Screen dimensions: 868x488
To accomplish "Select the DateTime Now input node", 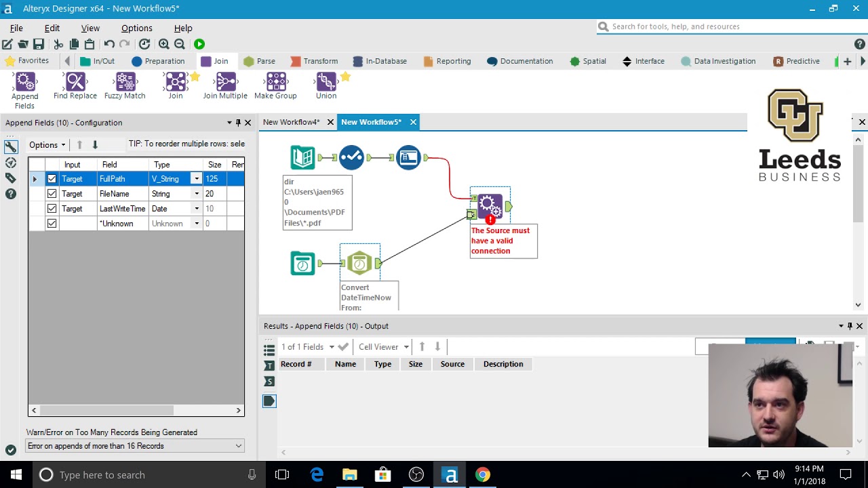I will (x=302, y=263).
